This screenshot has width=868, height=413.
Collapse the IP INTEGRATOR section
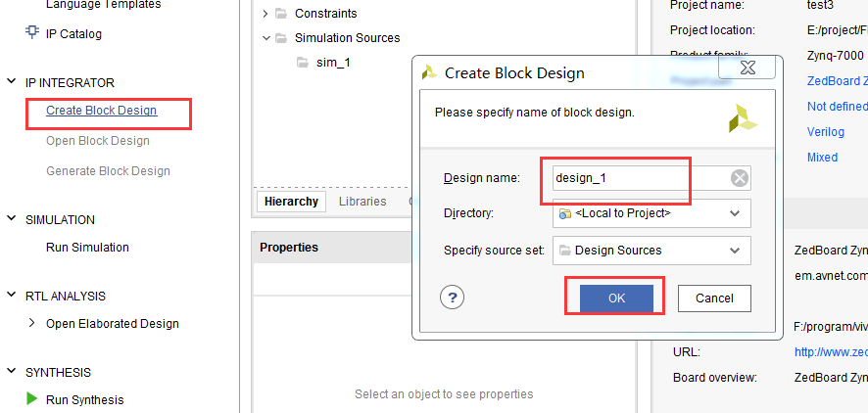point(12,83)
